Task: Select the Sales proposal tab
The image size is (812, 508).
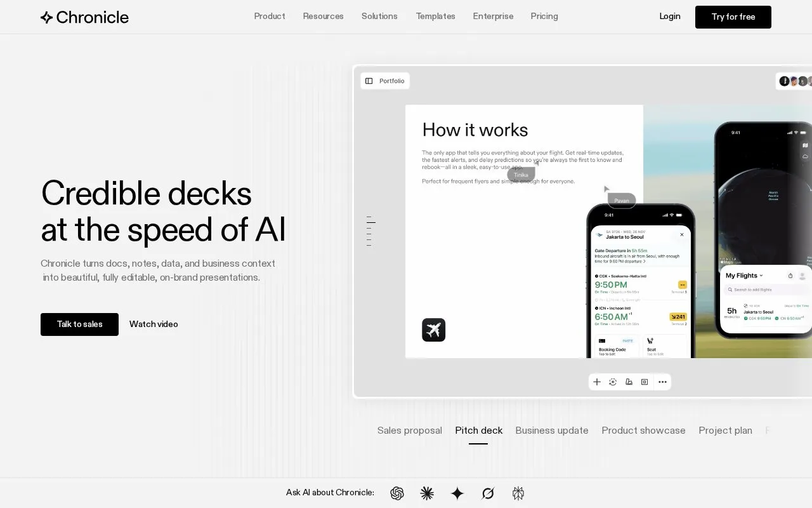Action: [410, 431]
